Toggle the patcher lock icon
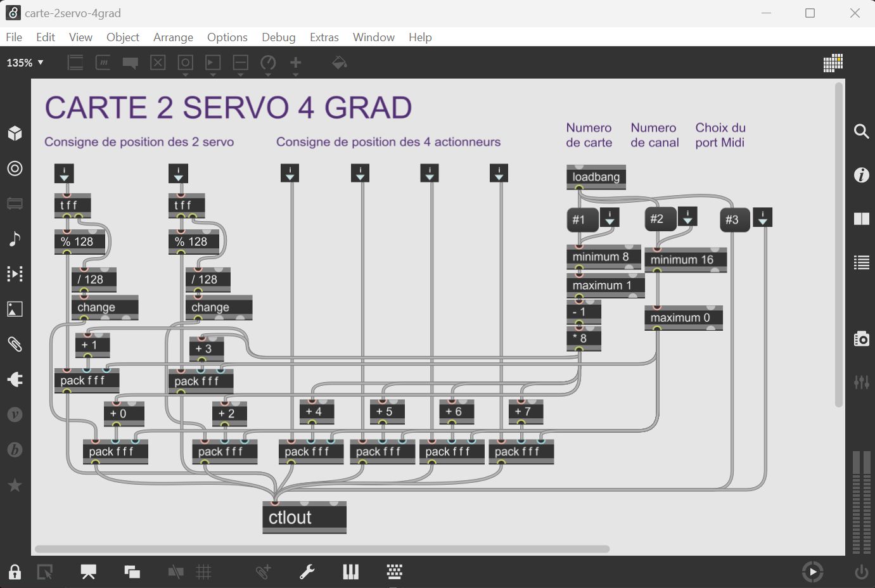The width and height of the screenshot is (875, 588). (x=15, y=572)
